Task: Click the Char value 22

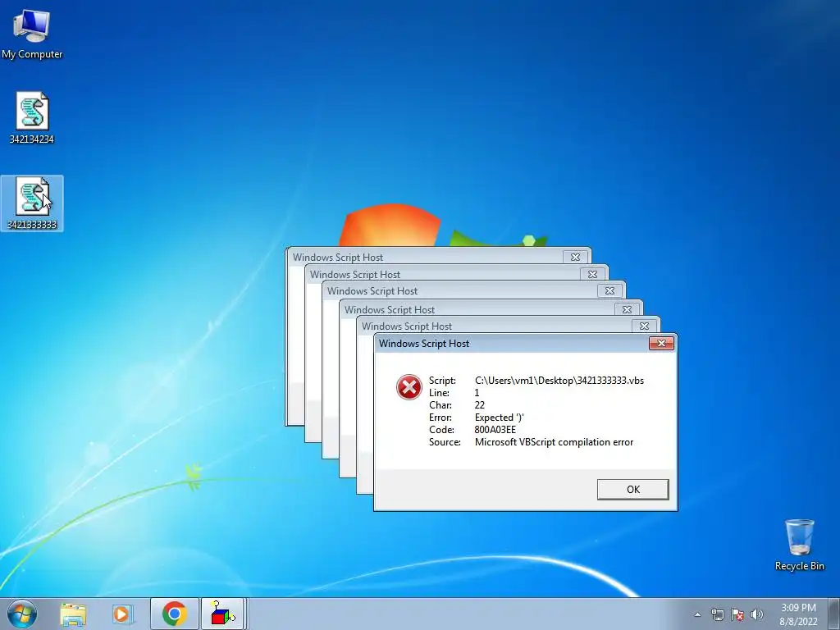Action: (x=479, y=405)
